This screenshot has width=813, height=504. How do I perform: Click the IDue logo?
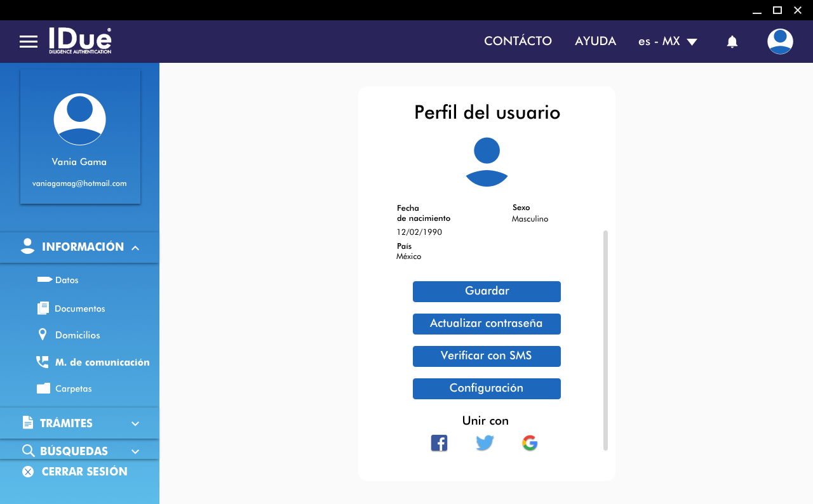[x=80, y=41]
